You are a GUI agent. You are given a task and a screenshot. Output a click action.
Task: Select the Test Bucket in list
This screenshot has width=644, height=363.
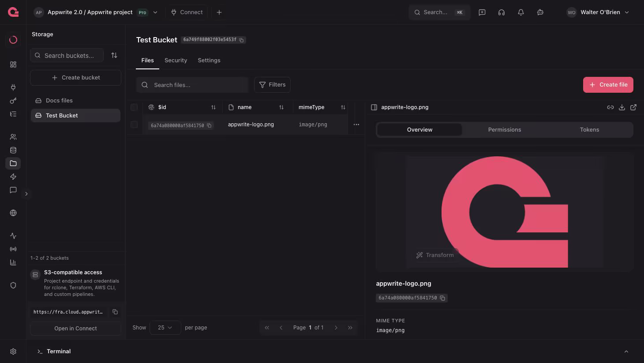click(75, 116)
